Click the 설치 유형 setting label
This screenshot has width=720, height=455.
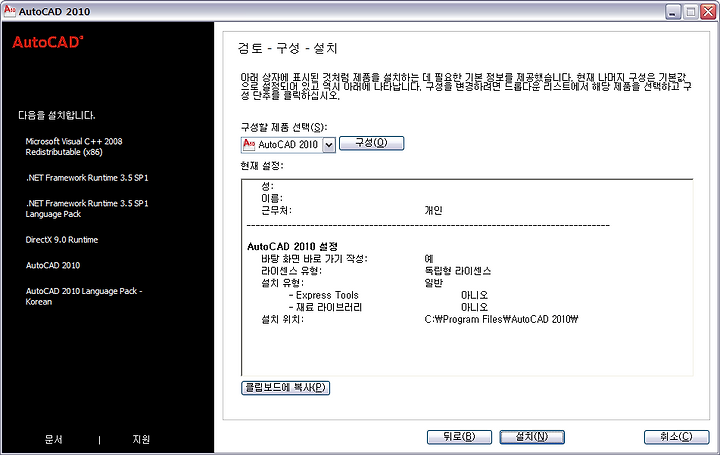[x=282, y=283]
